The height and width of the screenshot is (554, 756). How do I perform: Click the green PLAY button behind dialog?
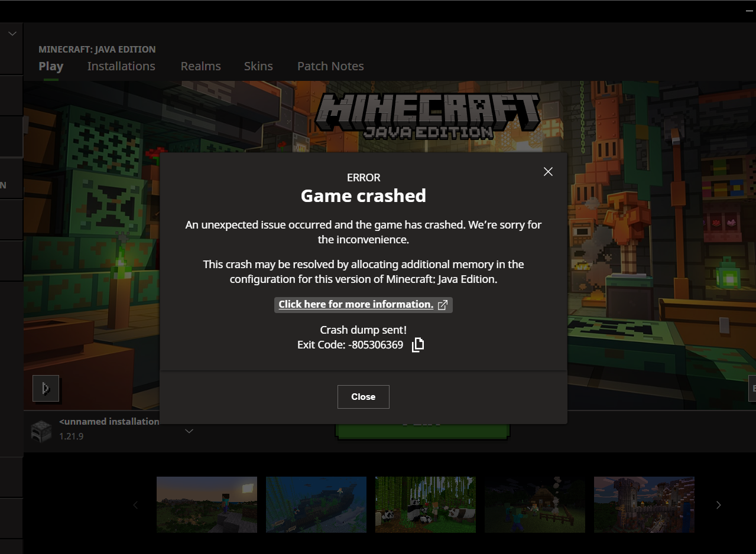(x=422, y=431)
